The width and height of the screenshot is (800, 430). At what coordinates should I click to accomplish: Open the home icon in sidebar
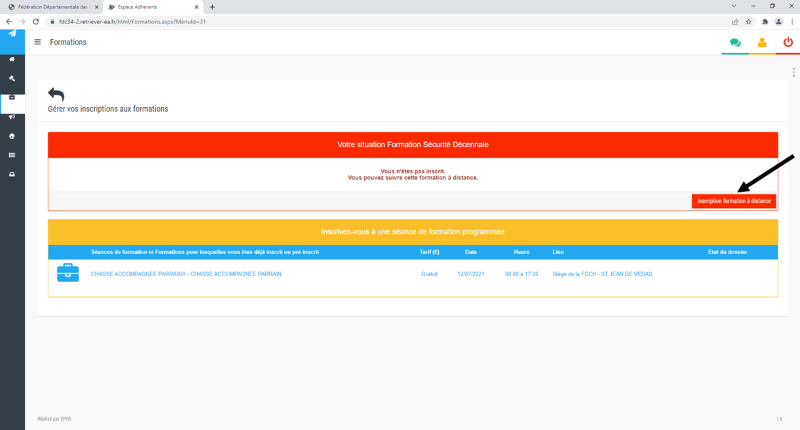pyautogui.click(x=12, y=59)
